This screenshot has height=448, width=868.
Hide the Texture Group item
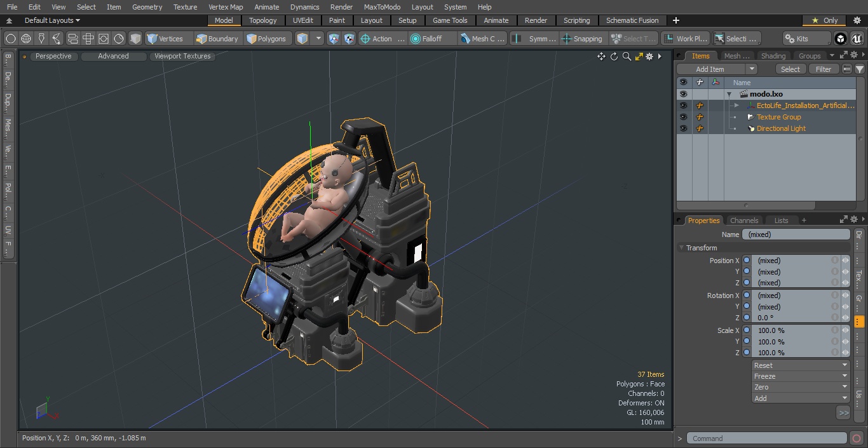coord(683,117)
